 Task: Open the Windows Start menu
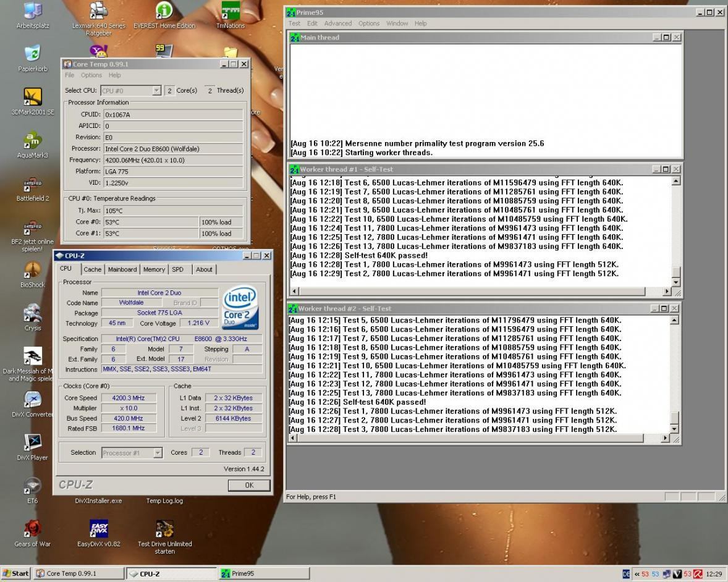coord(15,573)
